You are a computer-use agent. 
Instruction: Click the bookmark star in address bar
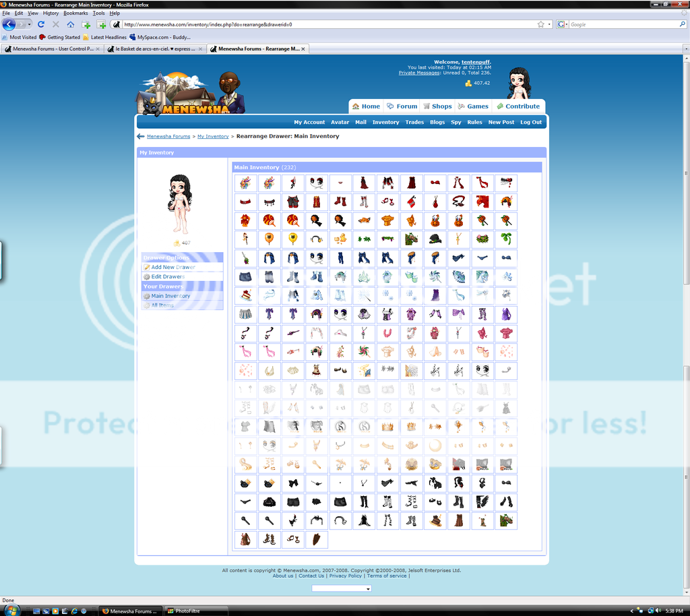(540, 24)
